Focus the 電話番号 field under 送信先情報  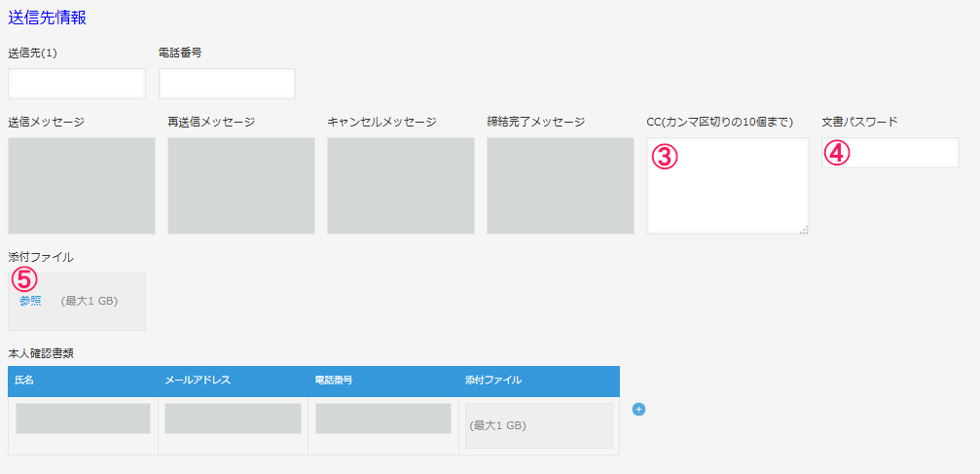pyautogui.click(x=227, y=84)
